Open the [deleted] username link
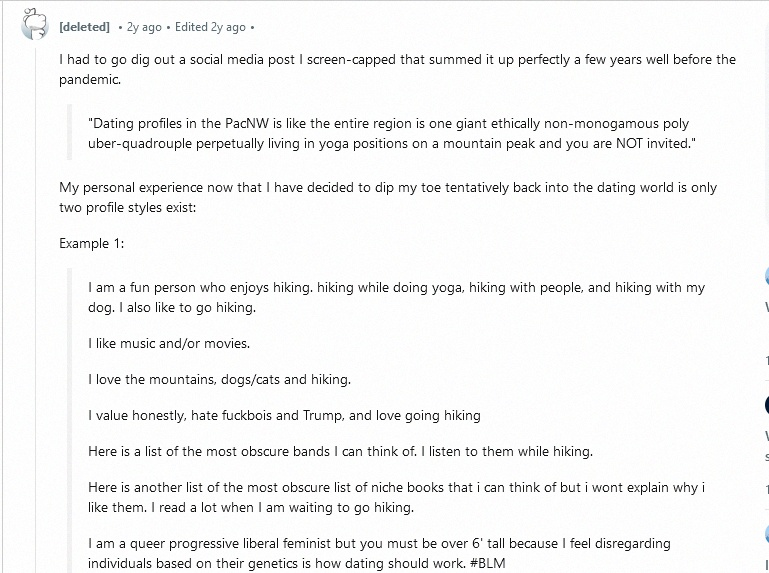769x573 pixels. pyautogui.click(x=84, y=26)
